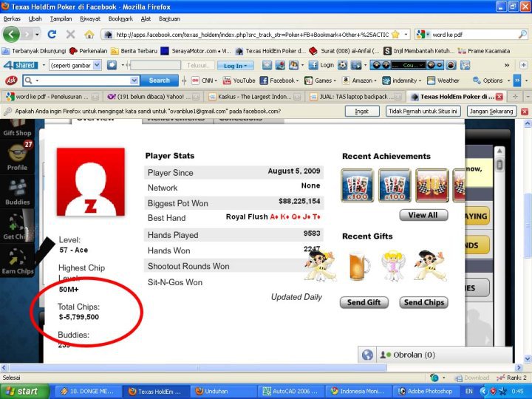Open the Texas HoldEm Poker bookmark
This screenshot has width=532, height=399.
pyautogui.click(x=270, y=51)
